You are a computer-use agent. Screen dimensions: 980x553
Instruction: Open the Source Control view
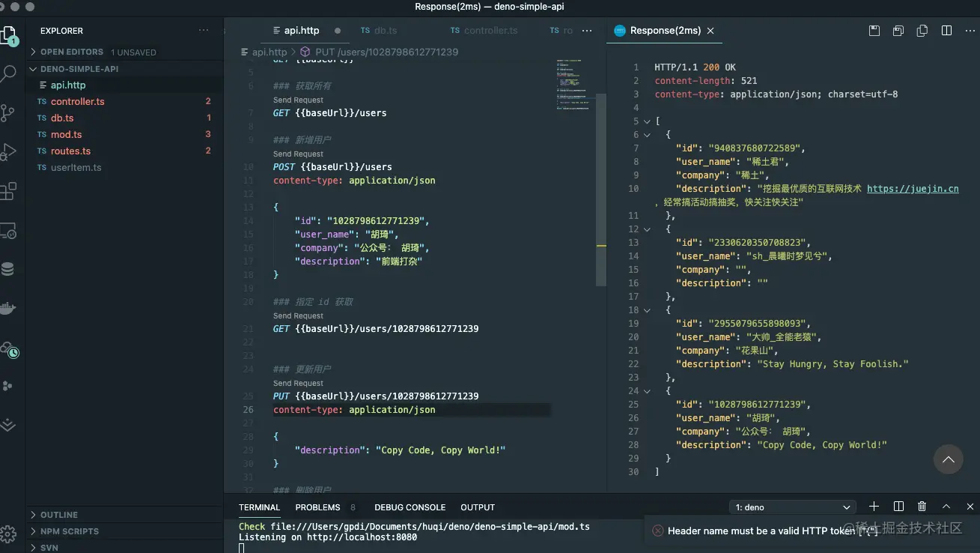pyautogui.click(x=9, y=112)
